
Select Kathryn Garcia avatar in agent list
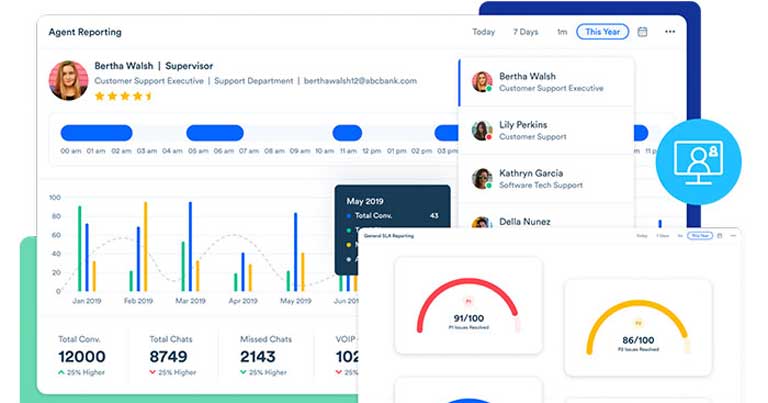pos(482,179)
